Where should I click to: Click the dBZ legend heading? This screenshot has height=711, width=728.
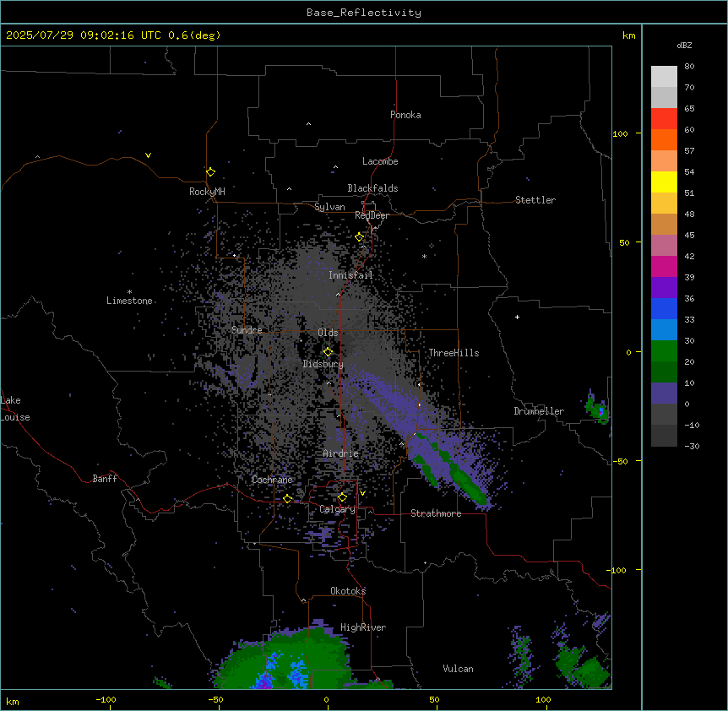tap(684, 45)
